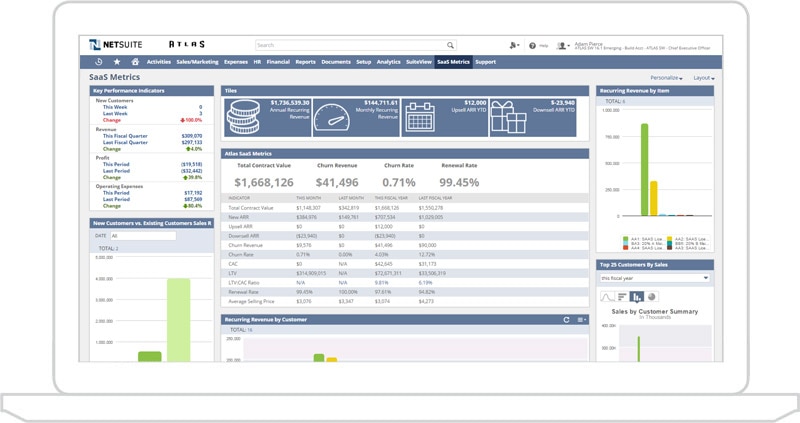800x423 pixels.
Task: Click the Key Performance Indicators portlet header
Action: tap(152, 91)
